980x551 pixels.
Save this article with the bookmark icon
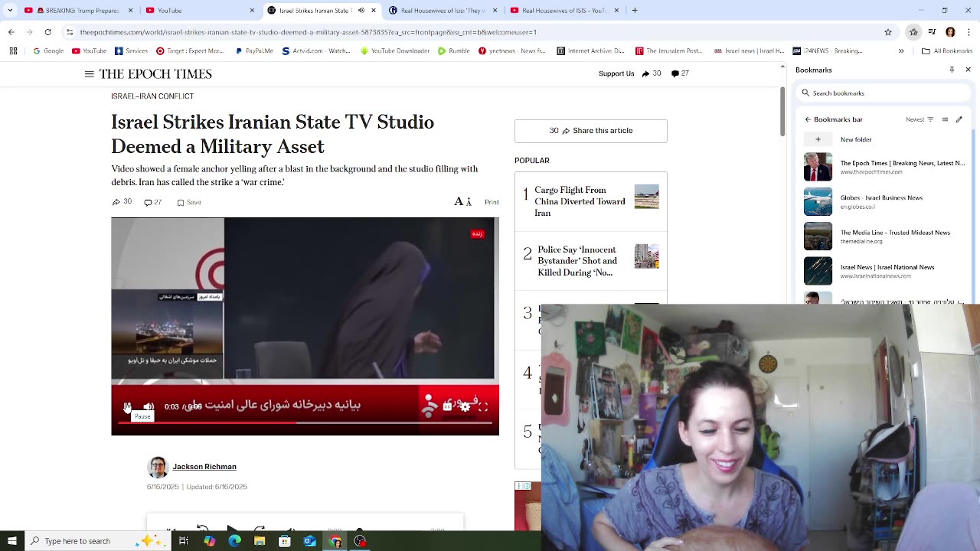[x=189, y=203]
